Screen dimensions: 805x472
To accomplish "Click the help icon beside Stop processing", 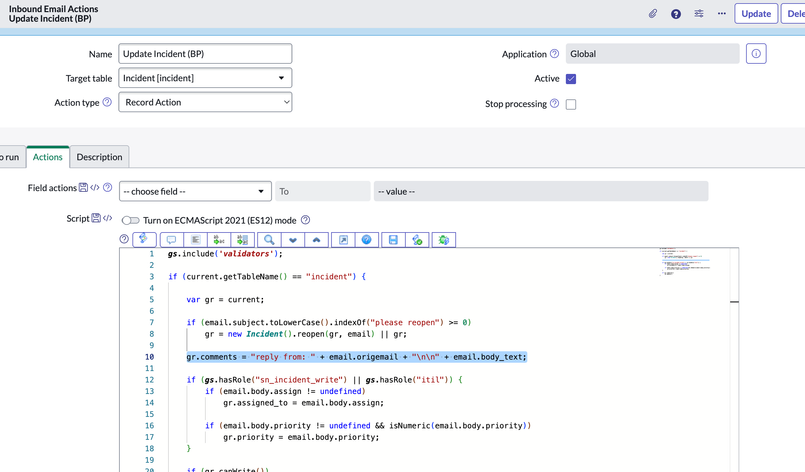I will click(554, 103).
